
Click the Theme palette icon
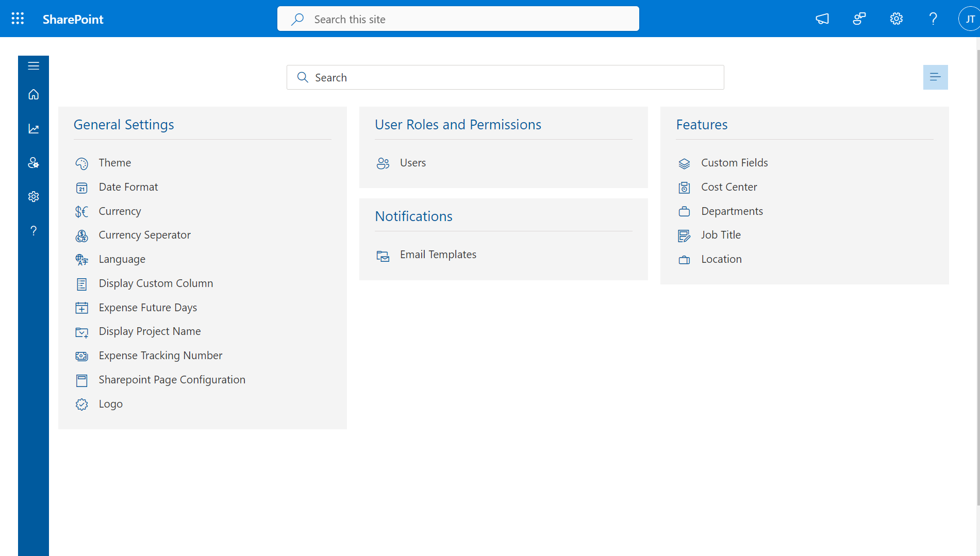(x=81, y=163)
